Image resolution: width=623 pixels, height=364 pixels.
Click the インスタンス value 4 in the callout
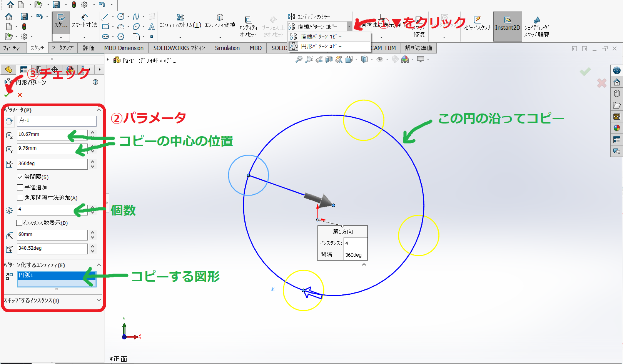(356, 243)
